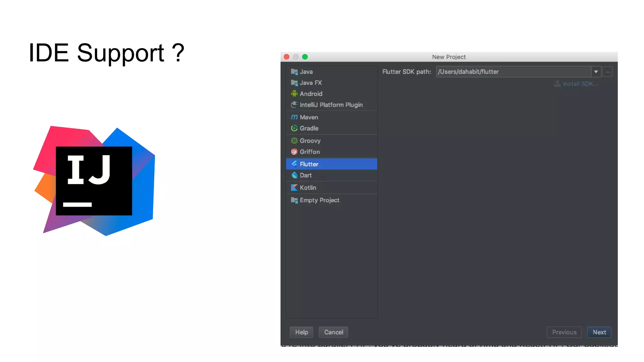Click the Next button

click(x=599, y=332)
